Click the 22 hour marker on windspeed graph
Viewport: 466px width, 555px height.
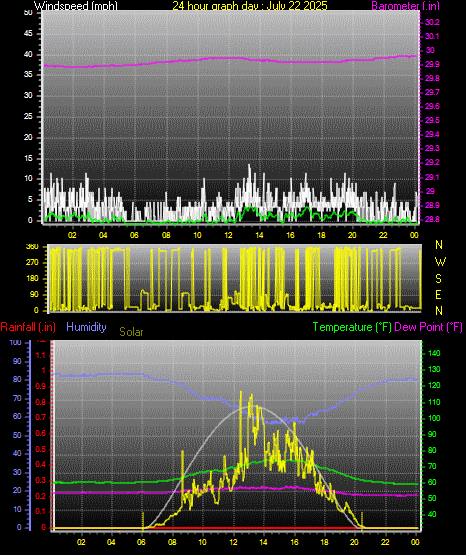point(383,235)
